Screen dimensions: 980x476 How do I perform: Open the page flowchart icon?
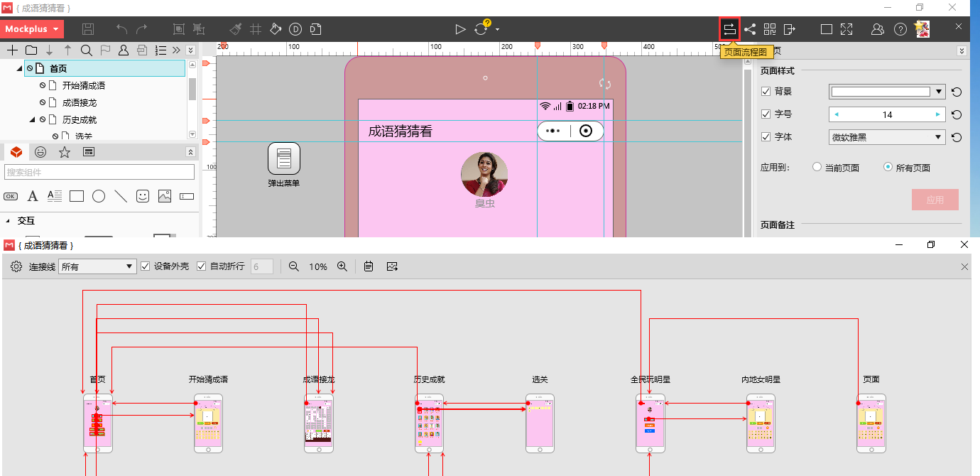(x=729, y=29)
